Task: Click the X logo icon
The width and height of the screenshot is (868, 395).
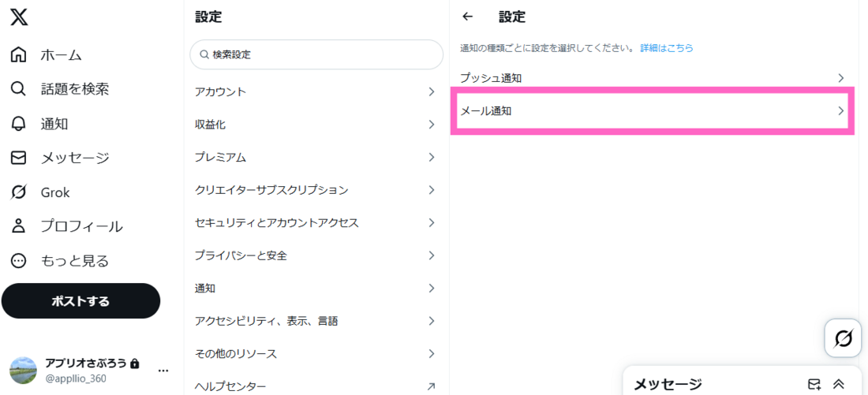Action: pyautogui.click(x=19, y=17)
